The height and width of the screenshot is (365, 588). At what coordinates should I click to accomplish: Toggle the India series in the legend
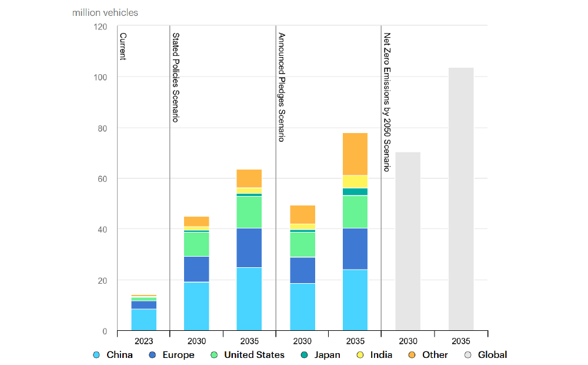(x=382, y=355)
